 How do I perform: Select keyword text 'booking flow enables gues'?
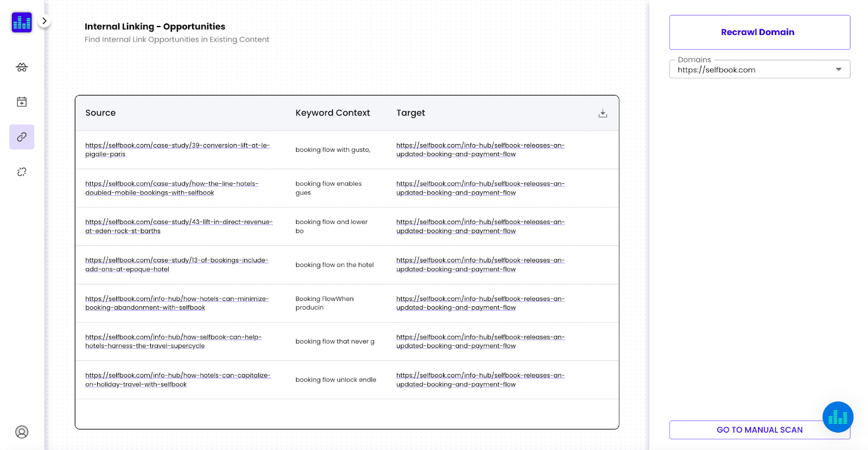pyautogui.click(x=329, y=188)
